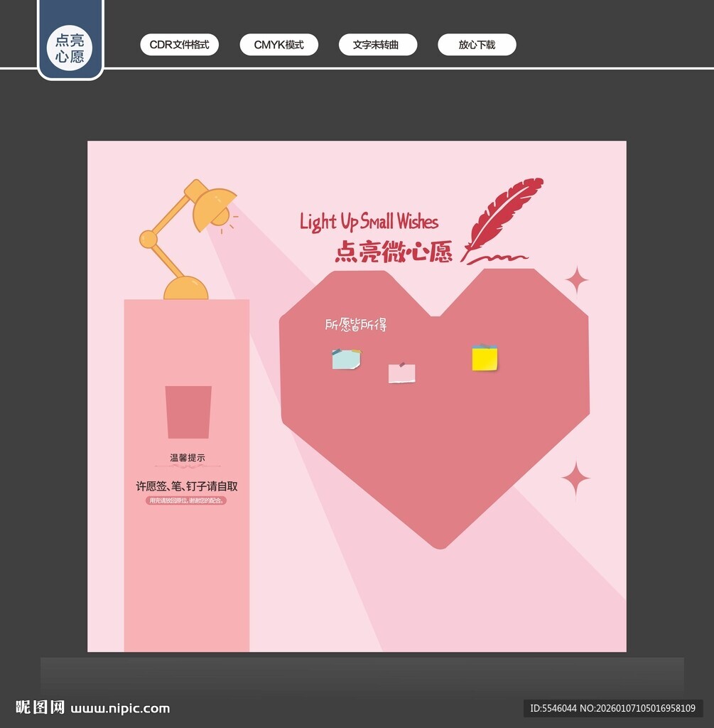
Task: Select the CDR文件格式 tab
Action: (x=179, y=44)
